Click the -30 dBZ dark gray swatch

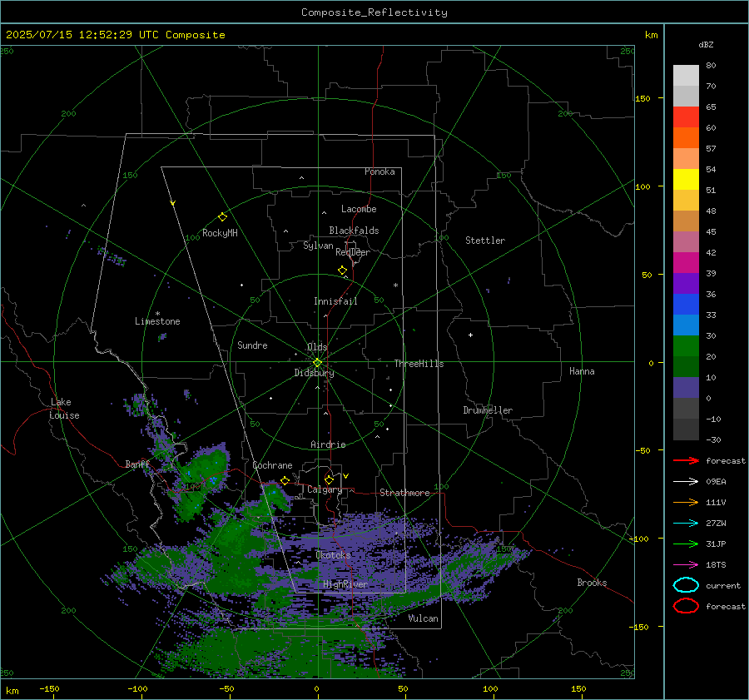coord(686,429)
